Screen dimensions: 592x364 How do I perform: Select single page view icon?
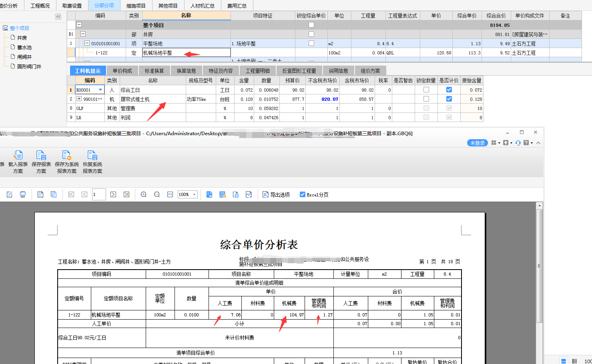[x=40, y=194]
